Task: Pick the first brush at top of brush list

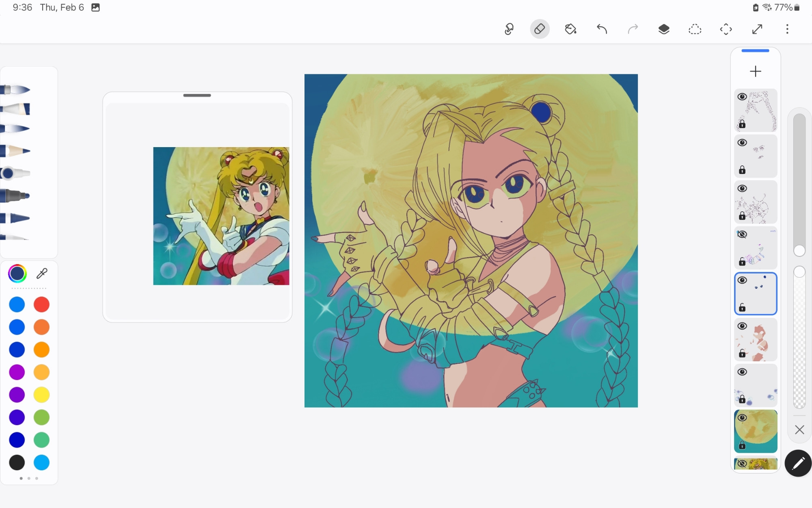Action: [x=15, y=89]
